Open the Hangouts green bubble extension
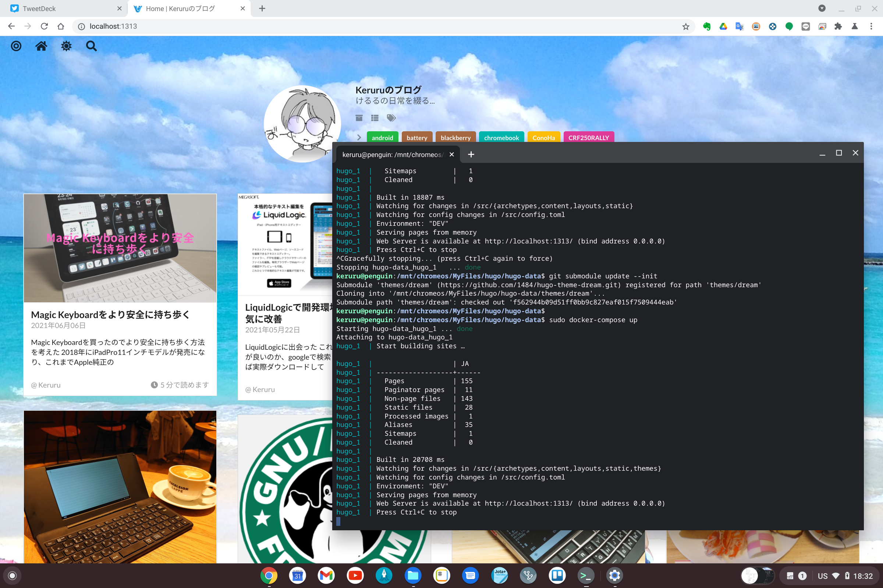This screenshot has width=883, height=588. 789,26
